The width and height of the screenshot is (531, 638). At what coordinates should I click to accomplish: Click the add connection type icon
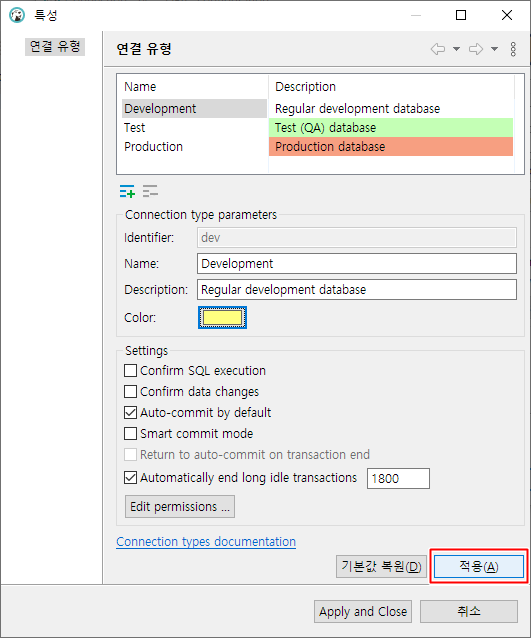tap(127, 191)
